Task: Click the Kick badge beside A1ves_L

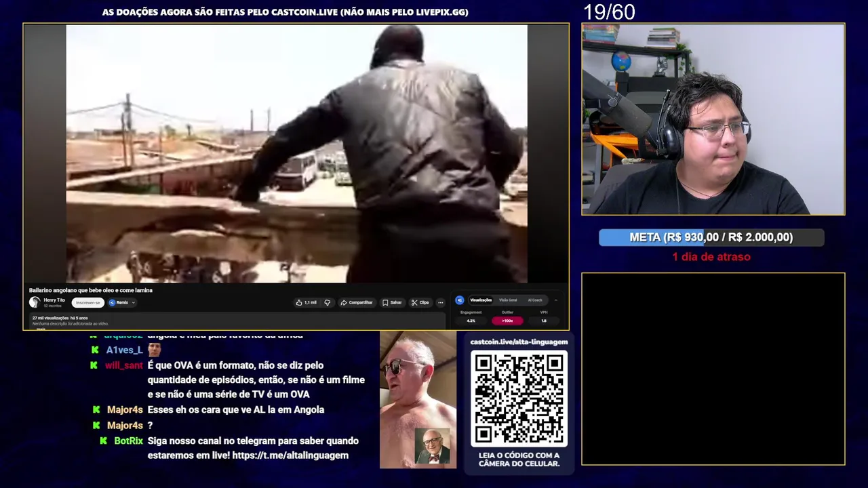Action: click(x=94, y=350)
